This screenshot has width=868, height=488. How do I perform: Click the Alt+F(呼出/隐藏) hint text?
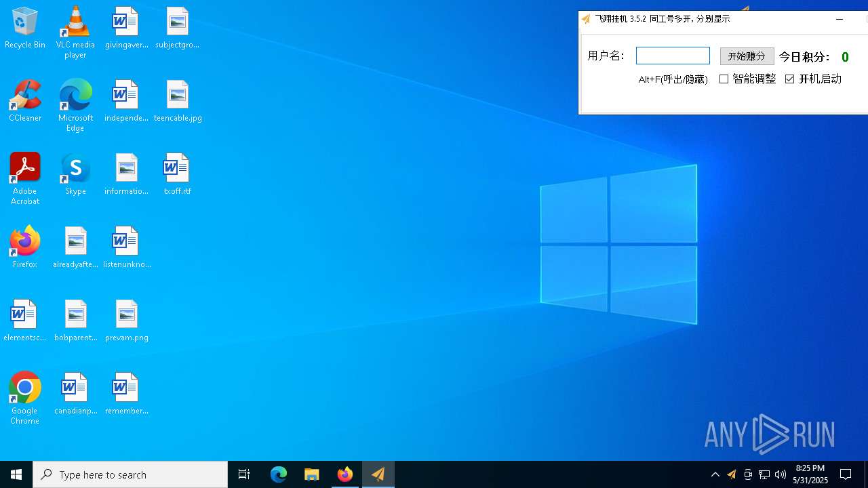coord(673,79)
